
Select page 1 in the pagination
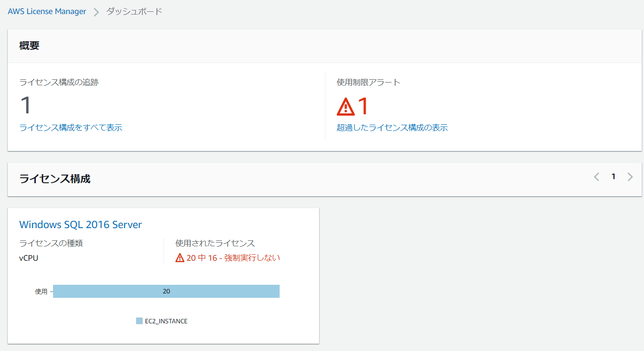pos(613,177)
